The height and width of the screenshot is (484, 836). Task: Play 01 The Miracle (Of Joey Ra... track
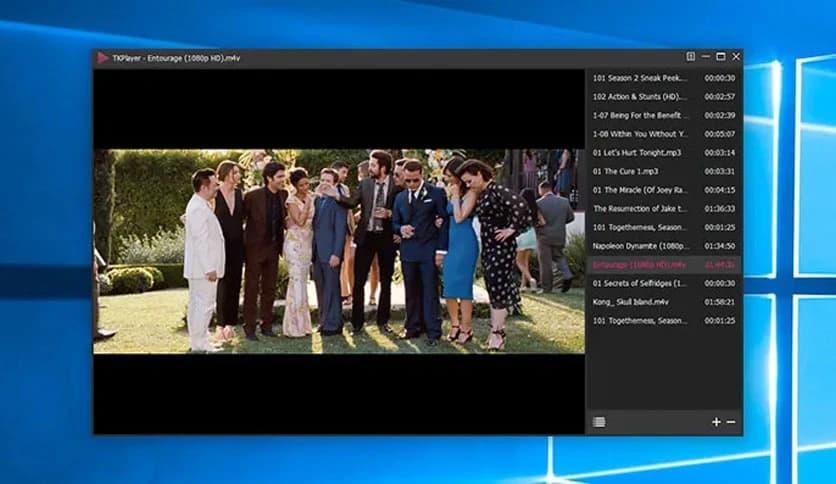[x=640, y=190]
